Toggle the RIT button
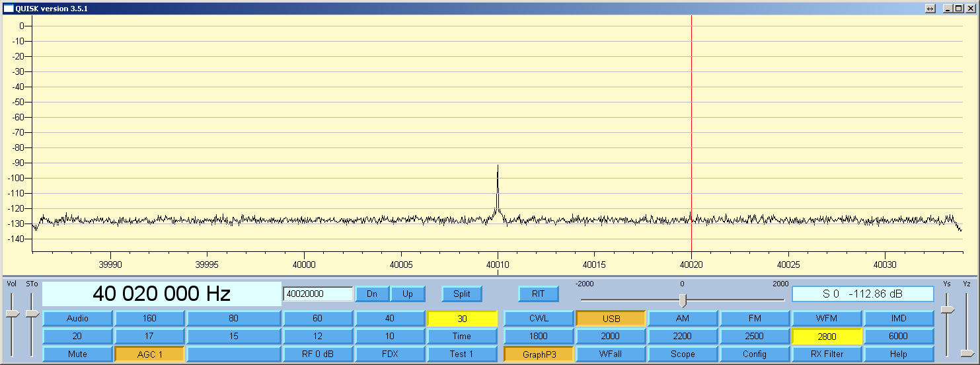 tap(538, 294)
